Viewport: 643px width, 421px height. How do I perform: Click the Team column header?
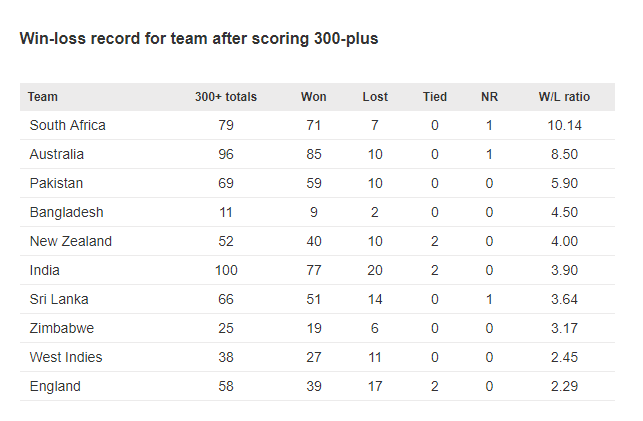click(x=43, y=97)
